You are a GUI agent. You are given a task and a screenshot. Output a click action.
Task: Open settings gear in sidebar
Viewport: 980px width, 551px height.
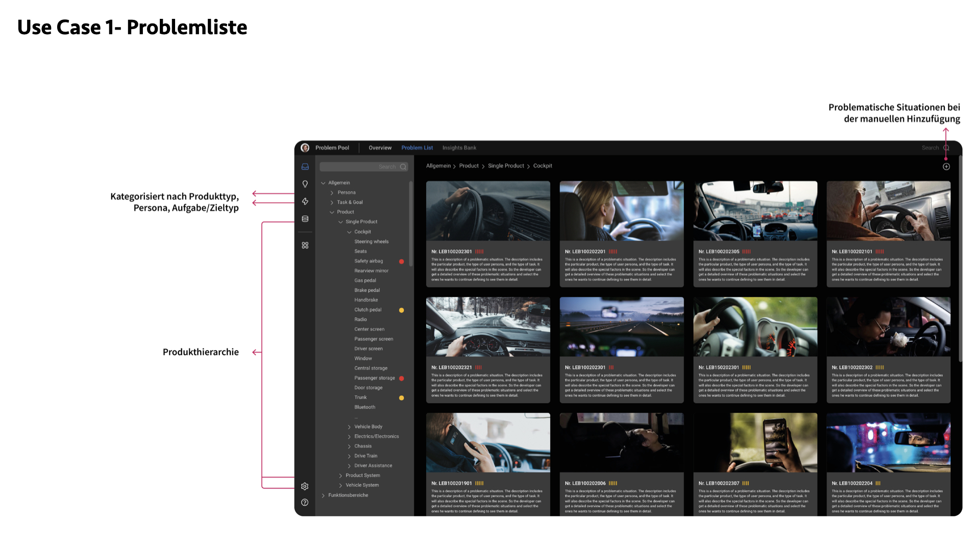coord(305,486)
